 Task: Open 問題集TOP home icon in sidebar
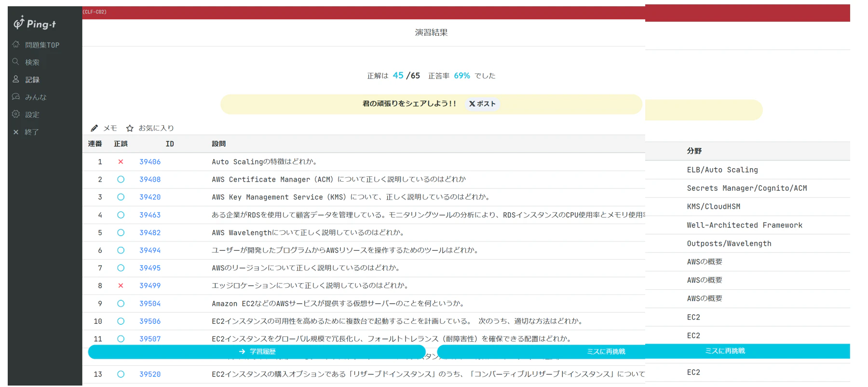coord(16,44)
